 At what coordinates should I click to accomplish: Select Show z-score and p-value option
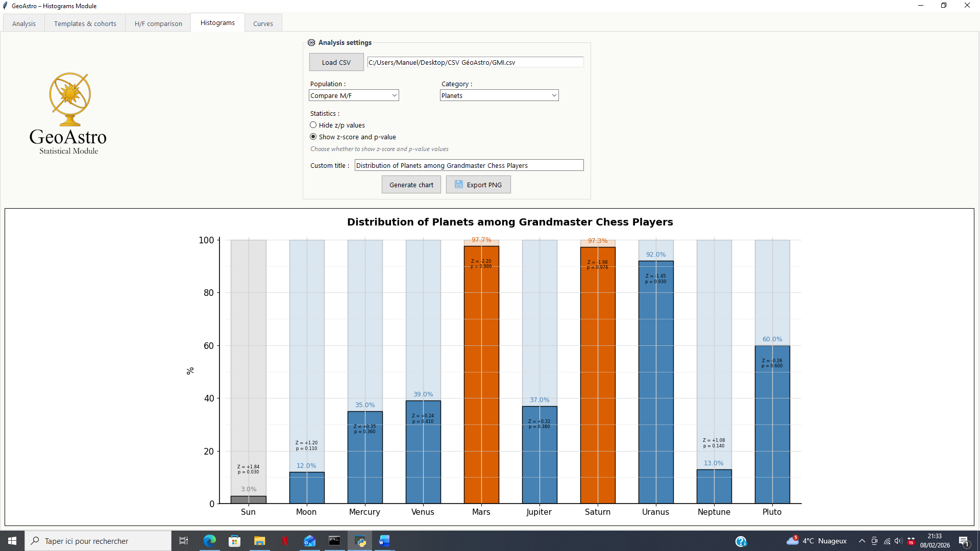pos(313,137)
